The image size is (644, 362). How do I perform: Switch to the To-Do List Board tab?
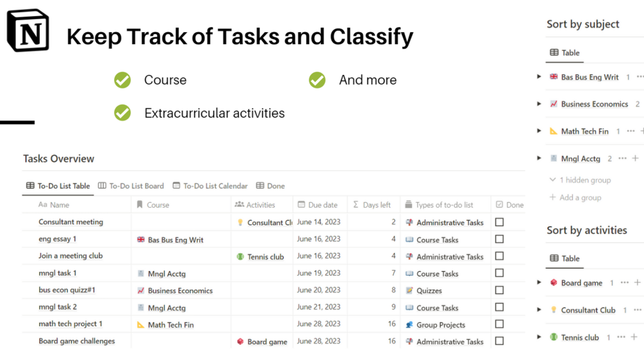131,186
